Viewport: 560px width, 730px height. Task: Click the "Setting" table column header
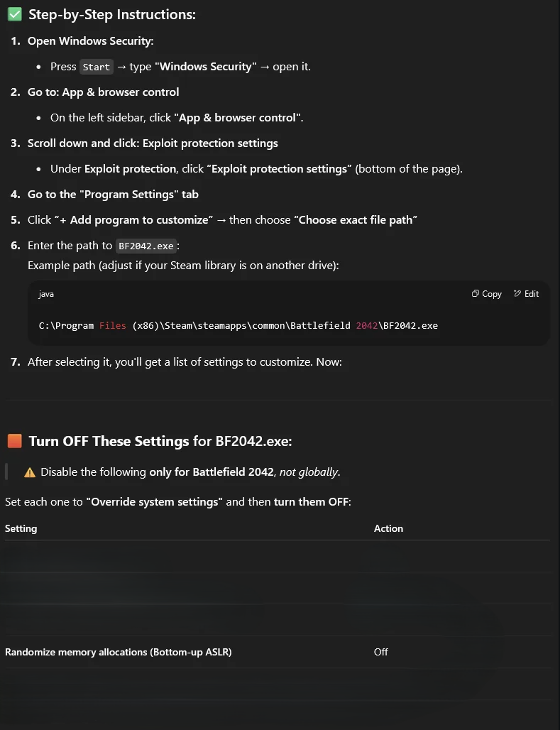[21, 528]
